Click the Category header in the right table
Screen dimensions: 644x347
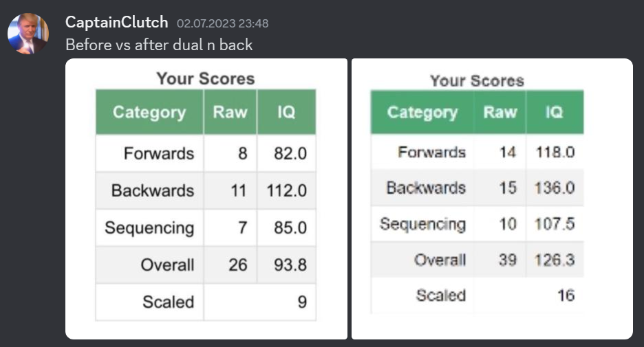coord(422,112)
